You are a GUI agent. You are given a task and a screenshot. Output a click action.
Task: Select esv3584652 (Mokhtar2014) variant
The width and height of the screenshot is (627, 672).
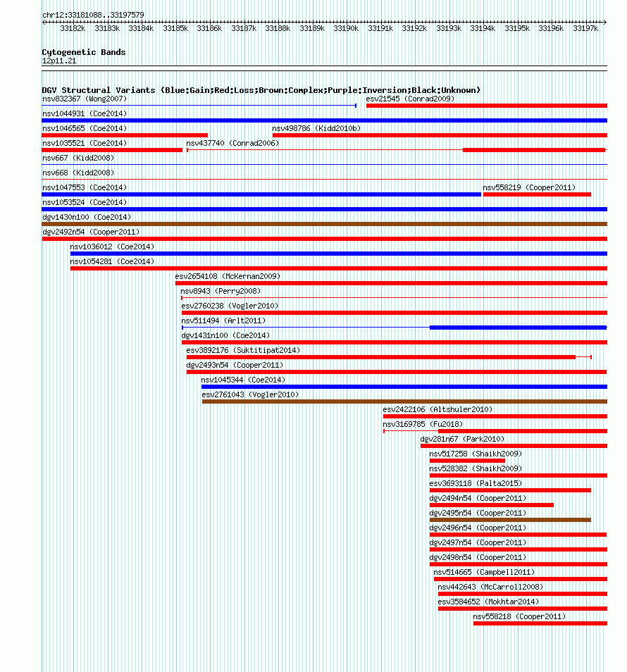[x=488, y=602]
